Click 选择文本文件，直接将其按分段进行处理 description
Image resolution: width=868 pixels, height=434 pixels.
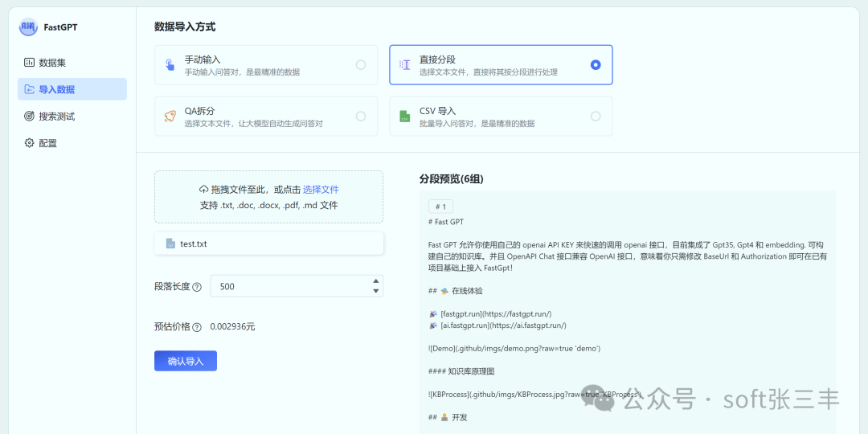coord(489,72)
